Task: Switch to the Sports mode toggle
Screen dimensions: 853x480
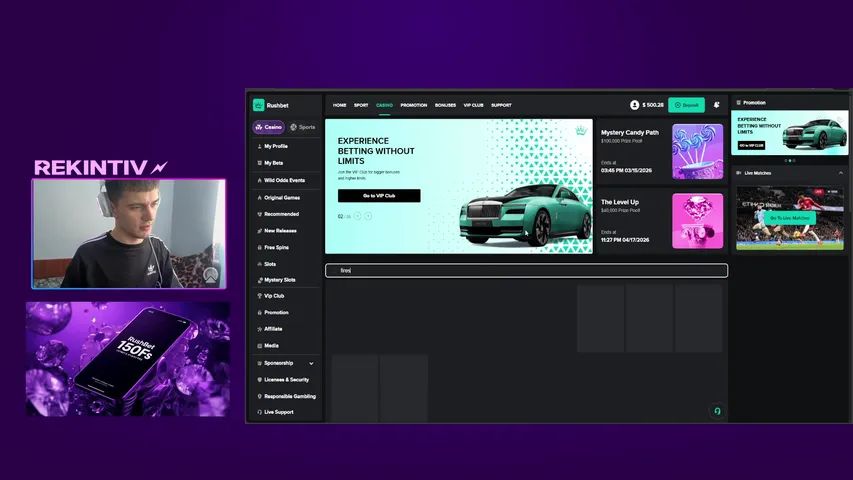Action: (302, 127)
